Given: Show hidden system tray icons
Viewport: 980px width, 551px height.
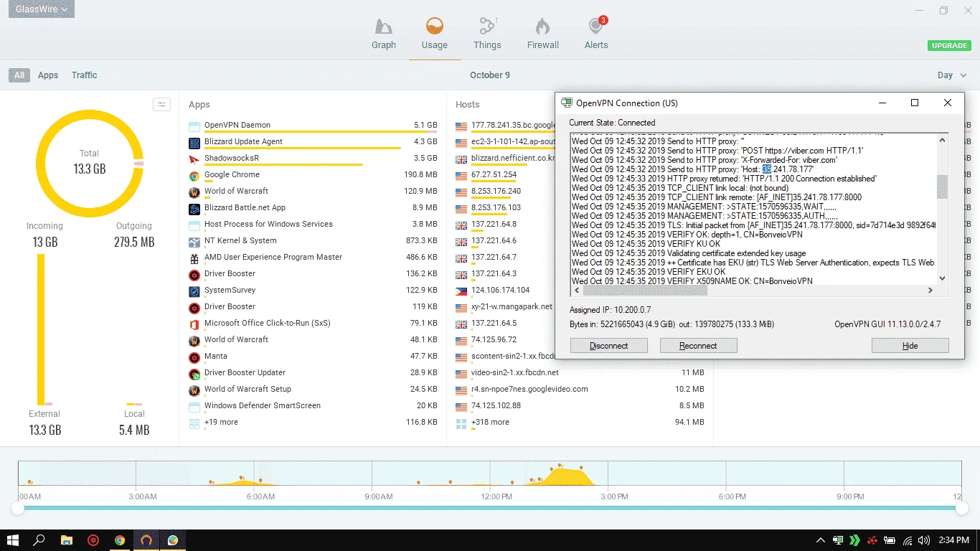Looking at the screenshot, I should coord(821,540).
